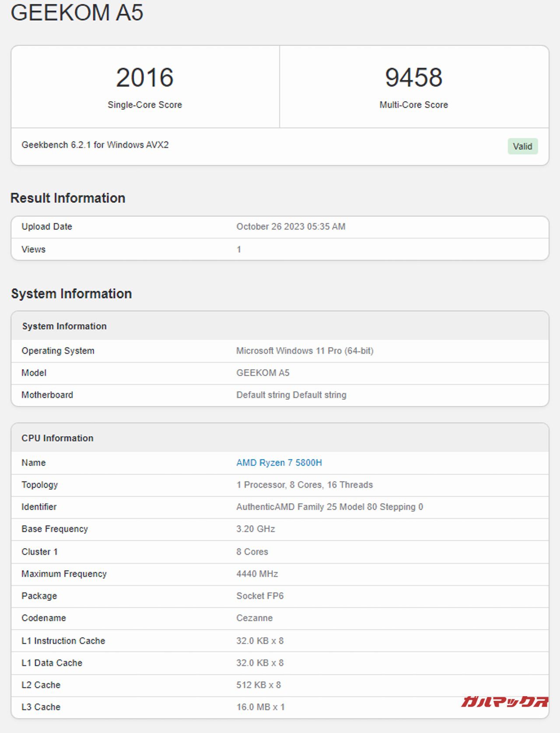This screenshot has height=733, width=560.
Task: Click the System Information table header
Action: tap(64, 326)
